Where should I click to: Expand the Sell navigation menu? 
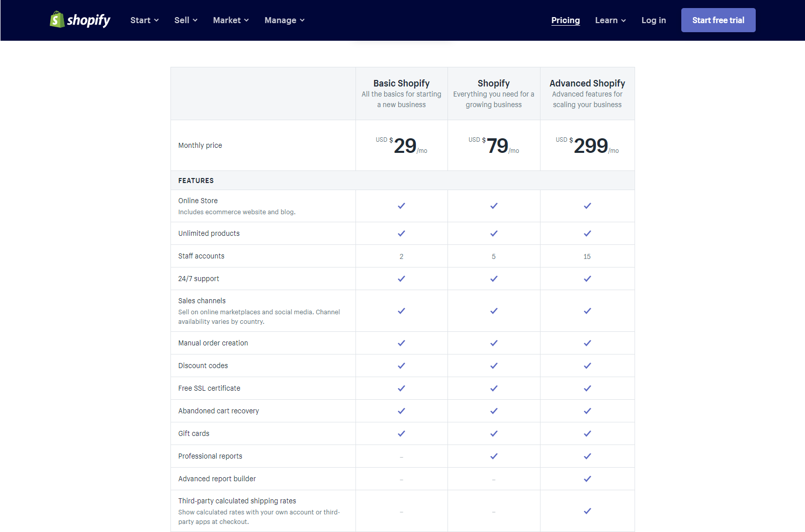tap(186, 20)
